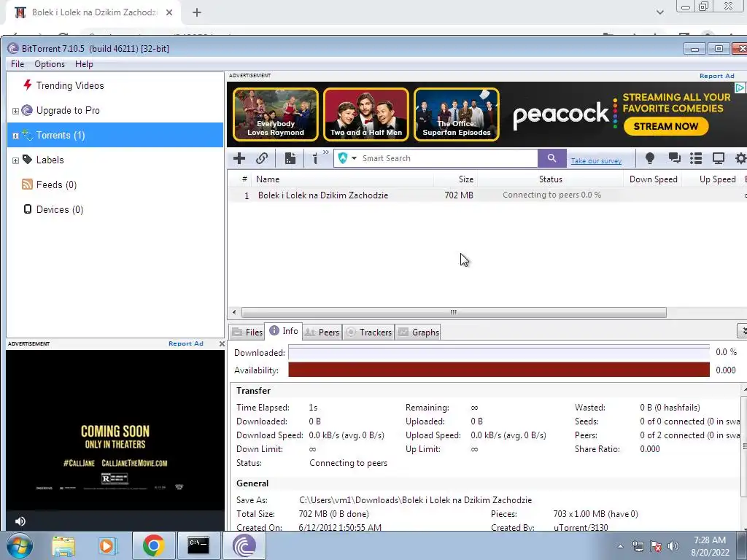Image resolution: width=747 pixels, height=560 pixels.
Task: Click the Feeds RSS icon
Action: pos(27,184)
